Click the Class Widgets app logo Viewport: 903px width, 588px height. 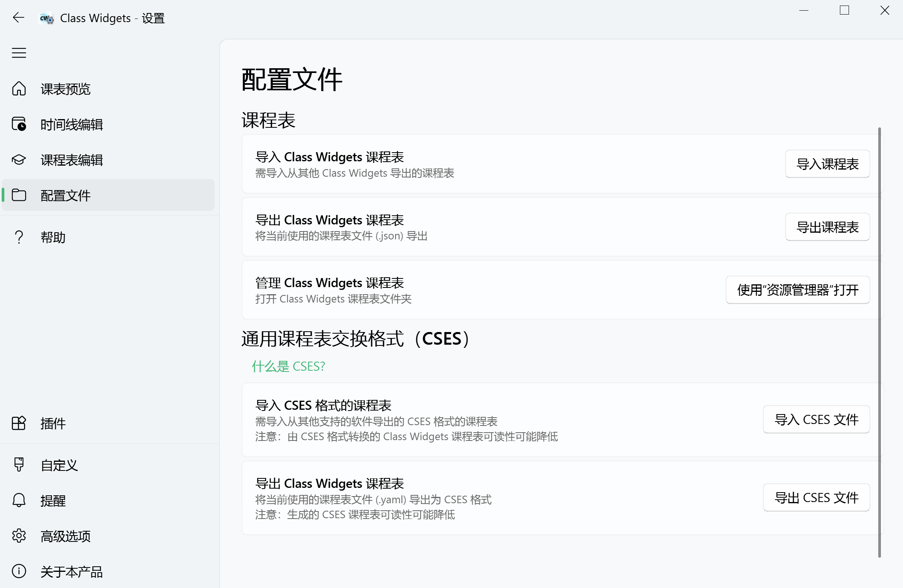coord(47,18)
